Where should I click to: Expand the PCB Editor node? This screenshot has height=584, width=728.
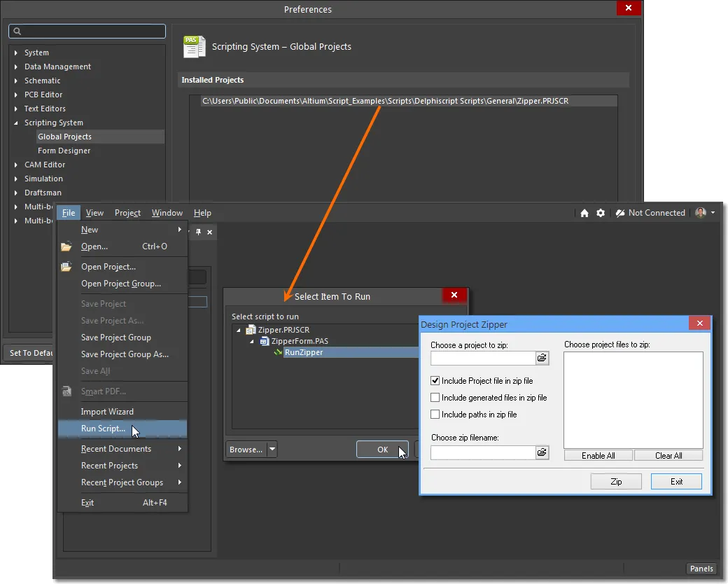[x=16, y=95]
